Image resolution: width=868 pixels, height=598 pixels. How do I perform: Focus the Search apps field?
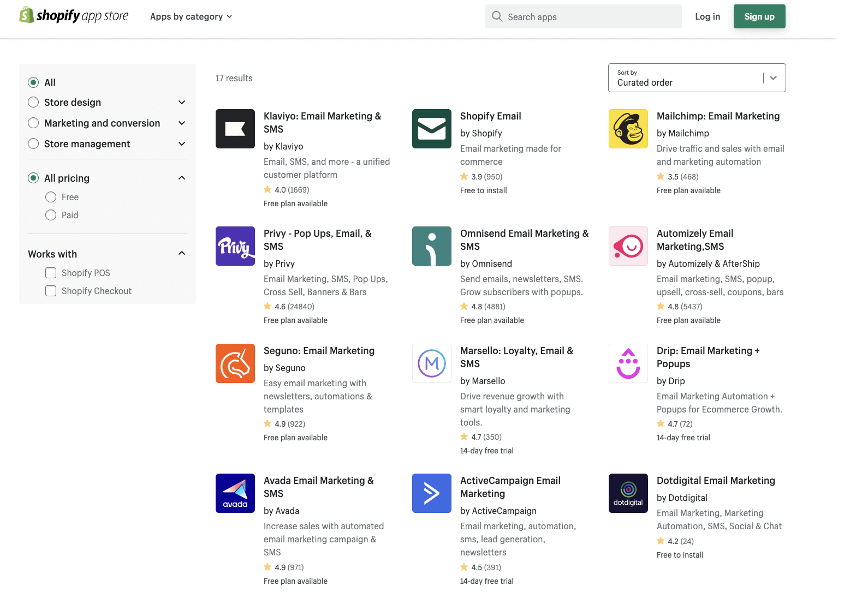coord(584,16)
